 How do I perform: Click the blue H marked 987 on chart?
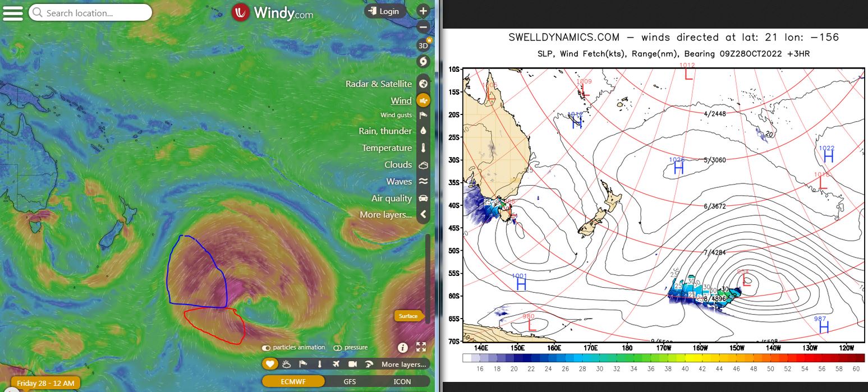pyautogui.click(x=824, y=328)
